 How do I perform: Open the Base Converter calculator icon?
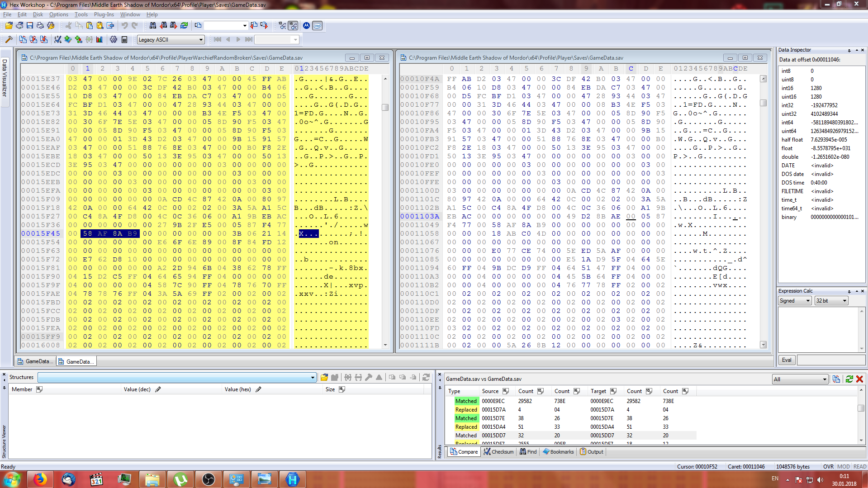click(124, 39)
